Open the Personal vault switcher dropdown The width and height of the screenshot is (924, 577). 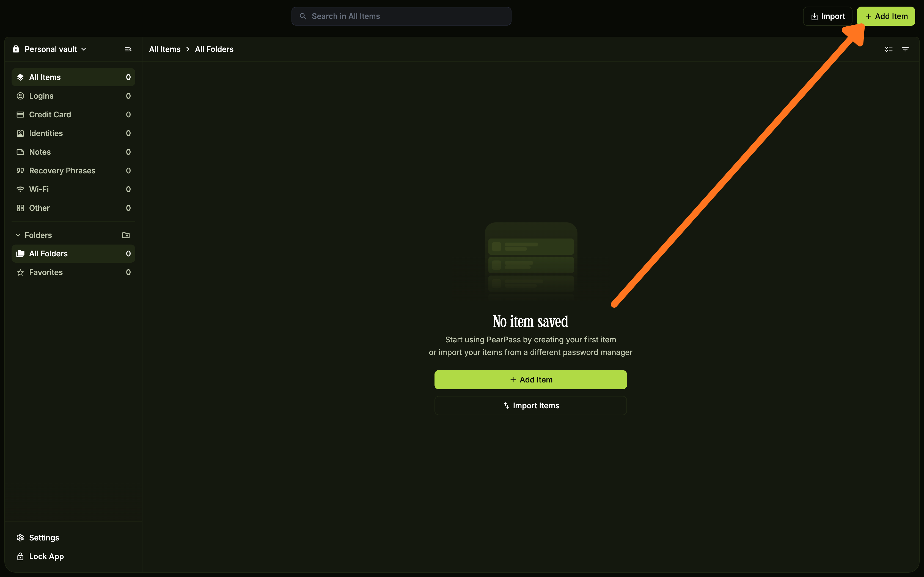pyautogui.click(x=84, y=49)
